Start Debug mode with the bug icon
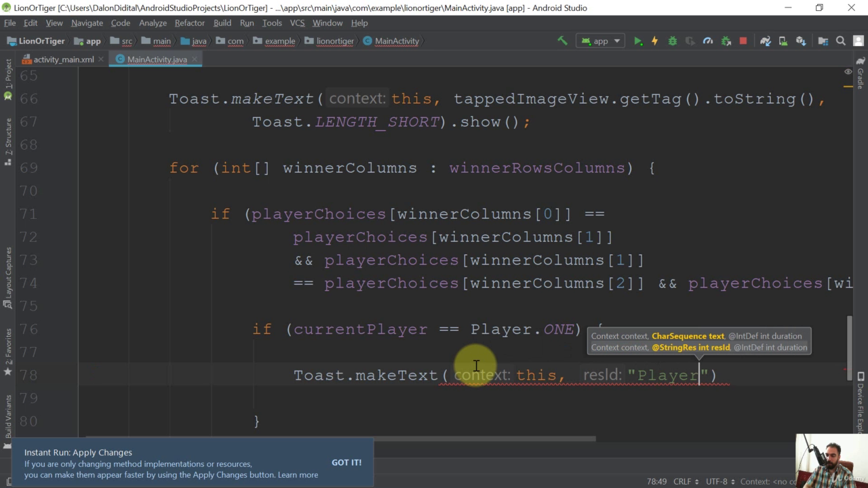The image size is (868, 488). click(672, 41)
